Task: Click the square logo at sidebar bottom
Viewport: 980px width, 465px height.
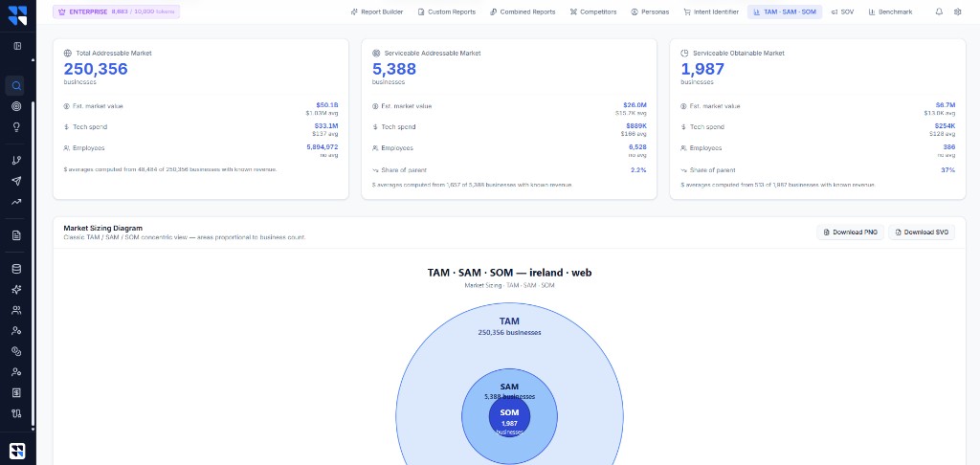Action: pos(17,451)
